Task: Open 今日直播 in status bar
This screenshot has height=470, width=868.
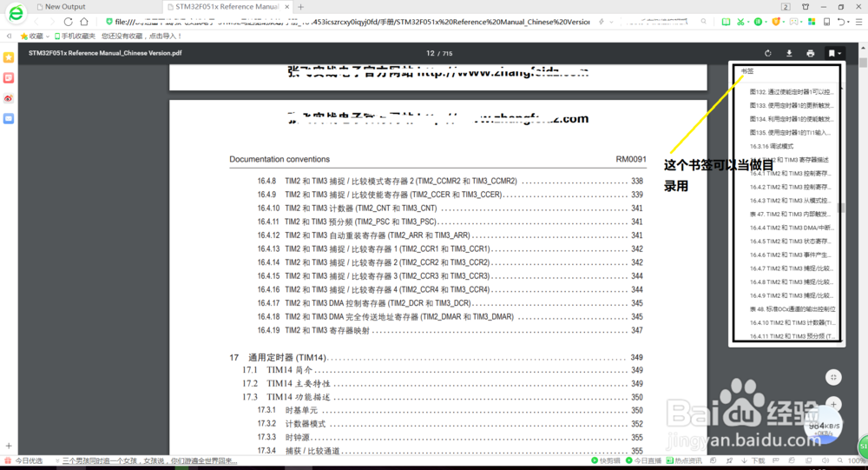Action: coord(644,460)
